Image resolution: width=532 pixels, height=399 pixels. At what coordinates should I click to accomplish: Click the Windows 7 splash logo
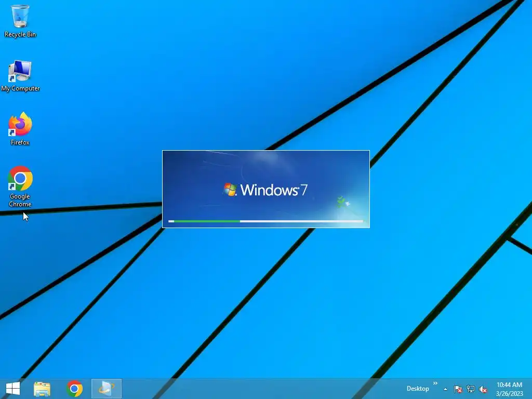point(265,190)
